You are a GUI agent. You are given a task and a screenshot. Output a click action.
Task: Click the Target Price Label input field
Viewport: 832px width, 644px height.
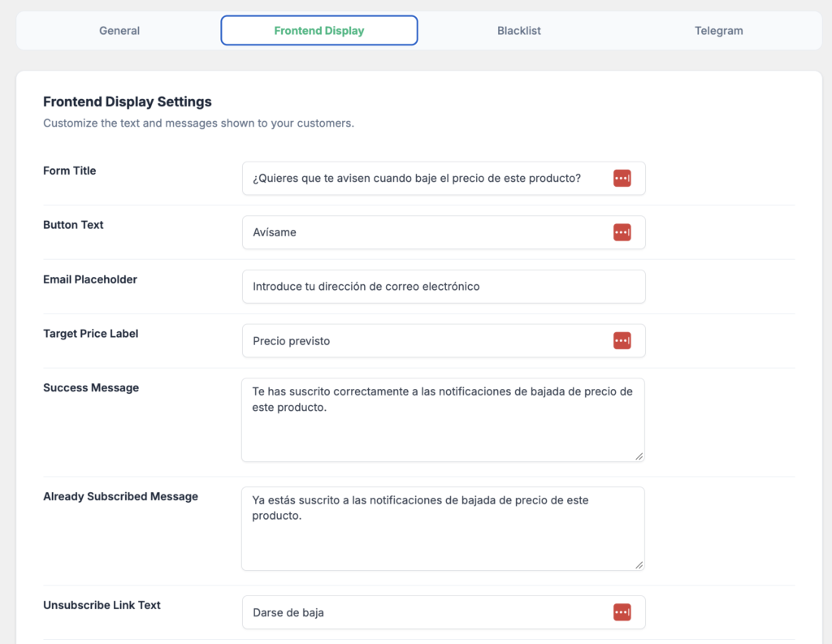[x=444, y=340]
